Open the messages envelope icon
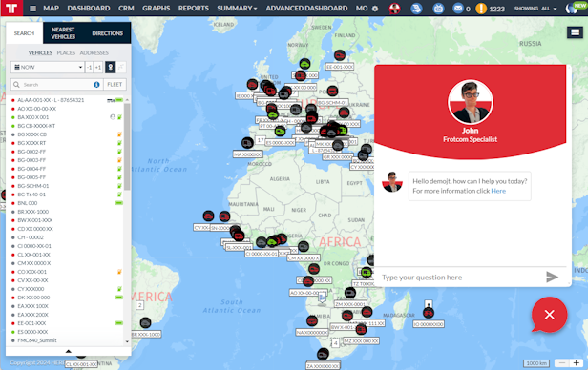 pyautogui.click(x=457, y=9)
